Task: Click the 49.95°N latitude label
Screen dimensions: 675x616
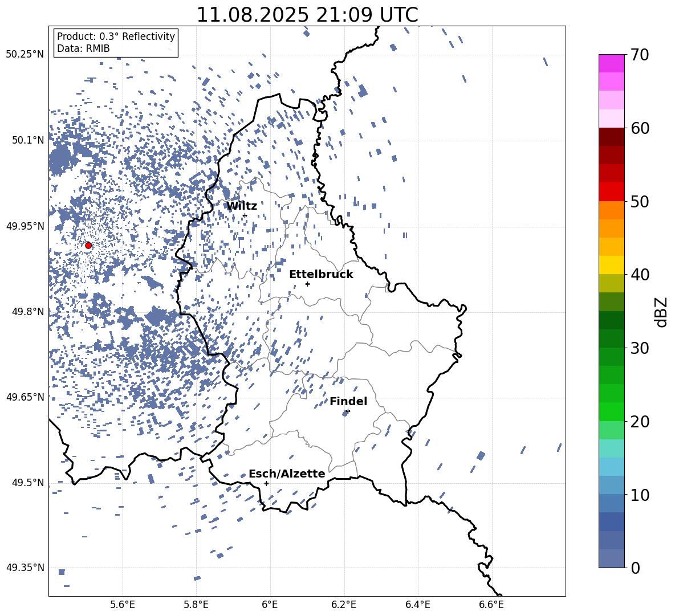Action: pyautogui.click(x=25, y=226)
